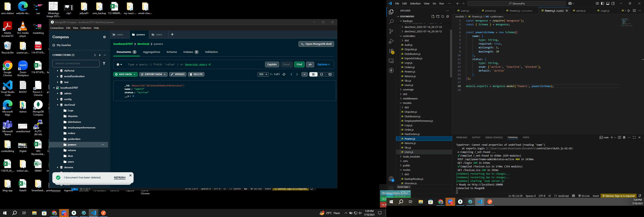Image resolution: width=644 pixels, height=217 pixels.
Task: Open Schema tab in Compass
Action: (x=171, y=52)
